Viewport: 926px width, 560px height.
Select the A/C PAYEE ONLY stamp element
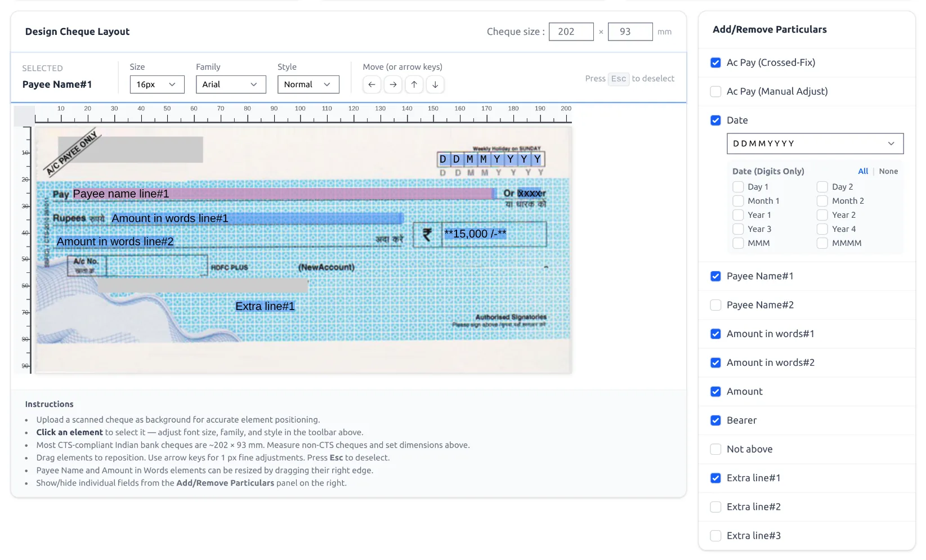72,153
